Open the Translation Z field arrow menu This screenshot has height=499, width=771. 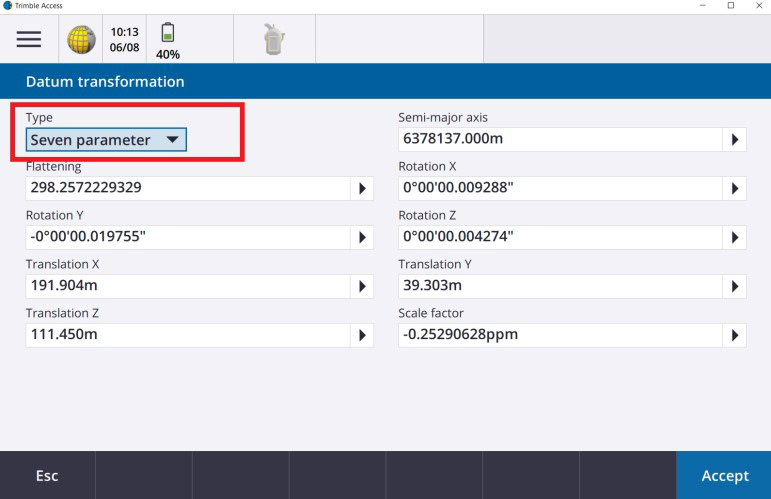click(362, 335)
